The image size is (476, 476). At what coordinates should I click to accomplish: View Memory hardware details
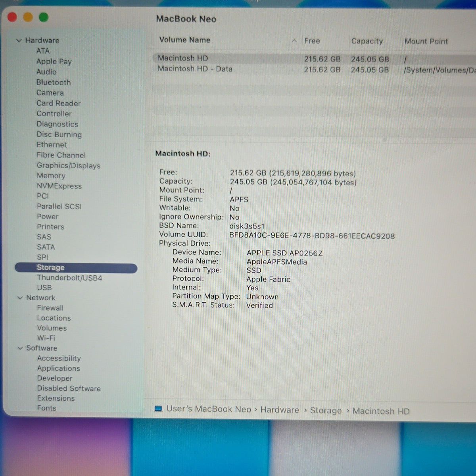[x=51, y=176]
